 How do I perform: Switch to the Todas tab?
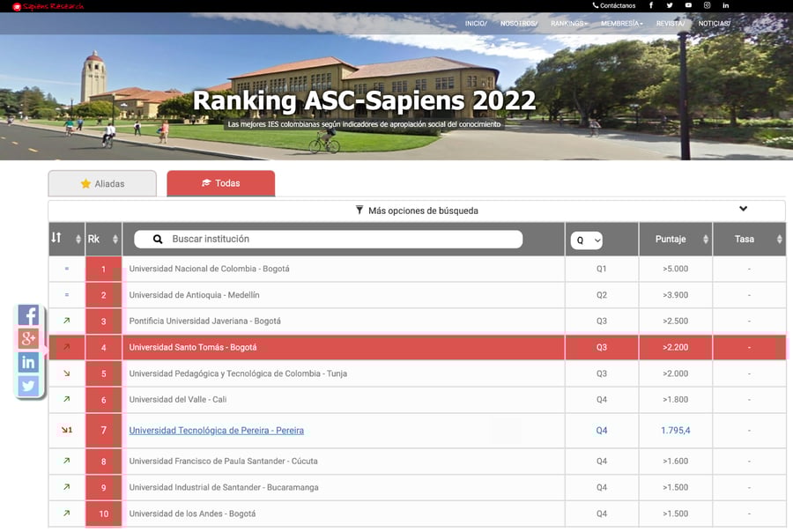click(221, 183)
